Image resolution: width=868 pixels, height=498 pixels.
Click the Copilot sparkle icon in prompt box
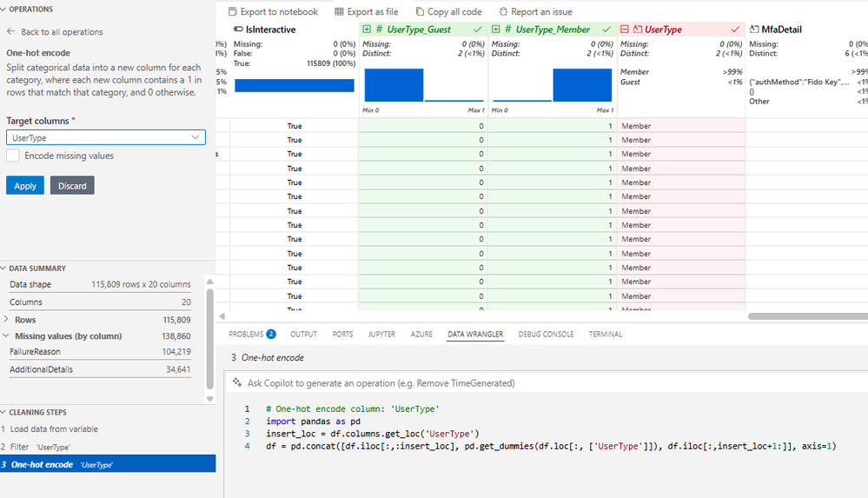click(236, 382)
